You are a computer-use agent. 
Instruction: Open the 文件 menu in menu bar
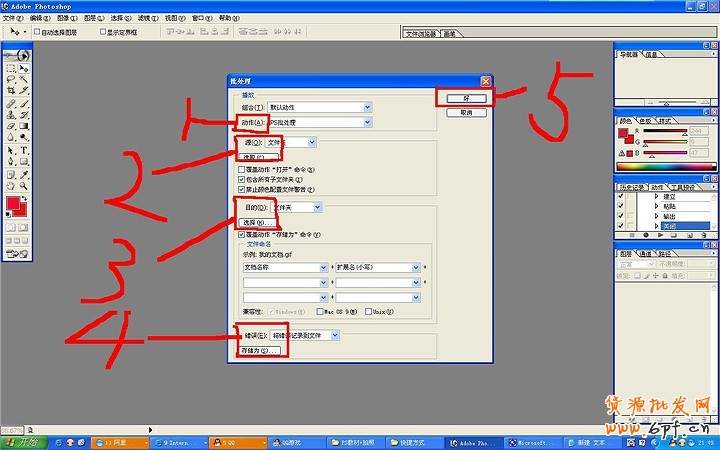pyautogui.click(x=12, y=18)
